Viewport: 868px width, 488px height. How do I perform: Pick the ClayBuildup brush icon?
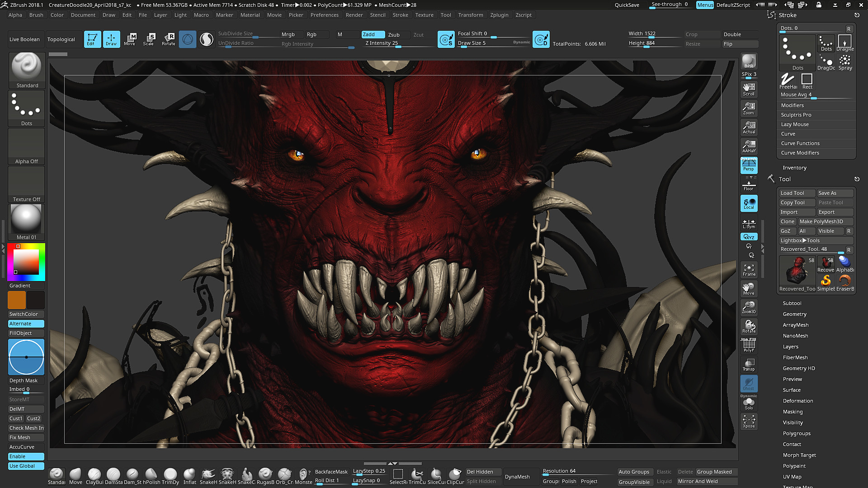tap(94, 476)
